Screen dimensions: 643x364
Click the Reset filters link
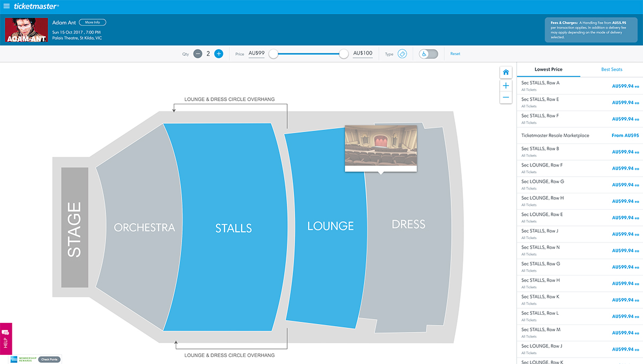click(455, 54)
